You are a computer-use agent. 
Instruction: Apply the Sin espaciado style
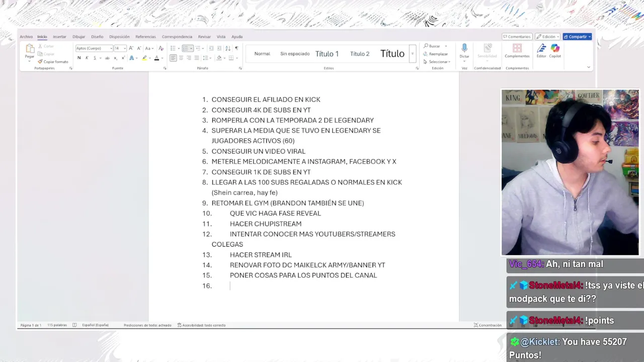point(295,54)
